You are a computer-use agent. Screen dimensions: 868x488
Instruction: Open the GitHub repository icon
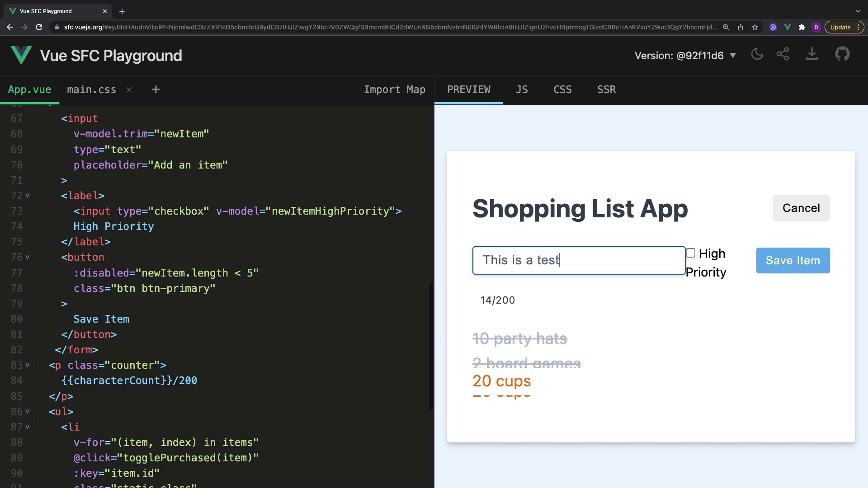tap(842, 55)
